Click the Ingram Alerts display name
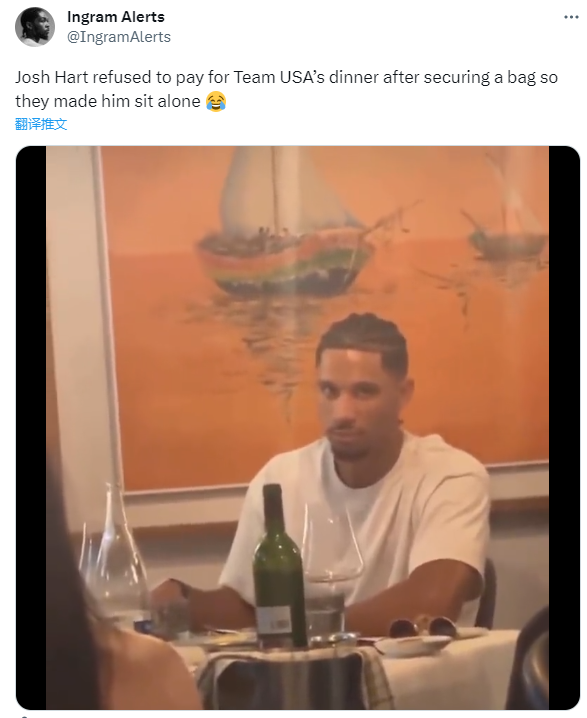 pos(116,17)
